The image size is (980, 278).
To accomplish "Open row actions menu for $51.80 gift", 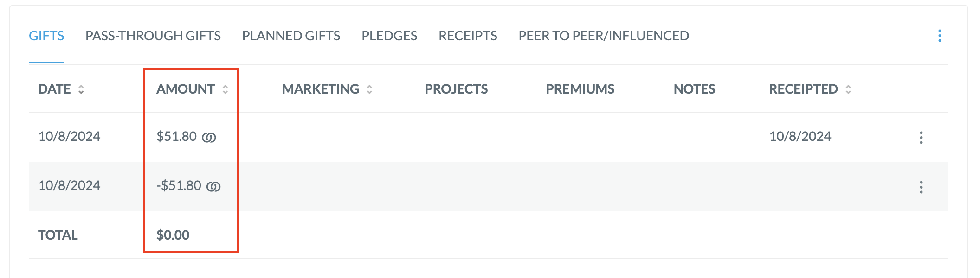I will (921, 138).
